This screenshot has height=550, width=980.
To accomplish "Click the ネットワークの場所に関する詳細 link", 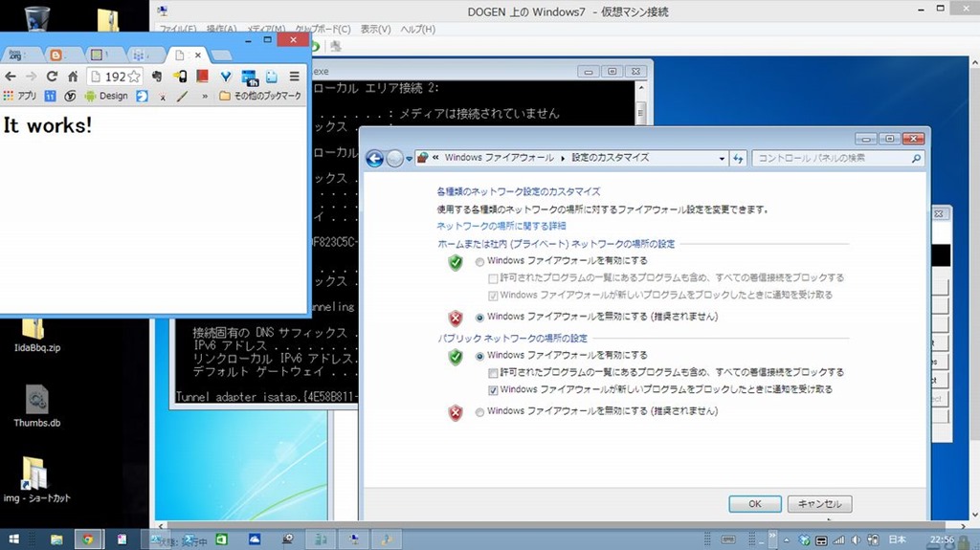I will [501, 227].
